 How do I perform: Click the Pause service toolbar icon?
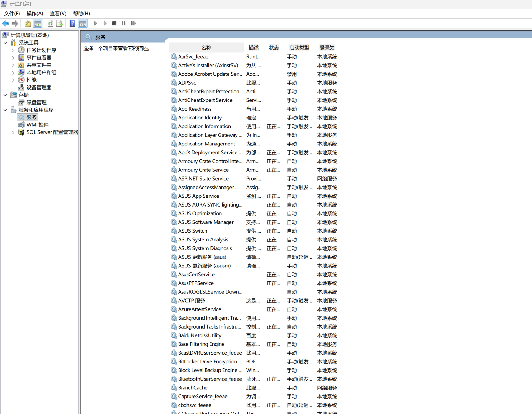[124, 24]
